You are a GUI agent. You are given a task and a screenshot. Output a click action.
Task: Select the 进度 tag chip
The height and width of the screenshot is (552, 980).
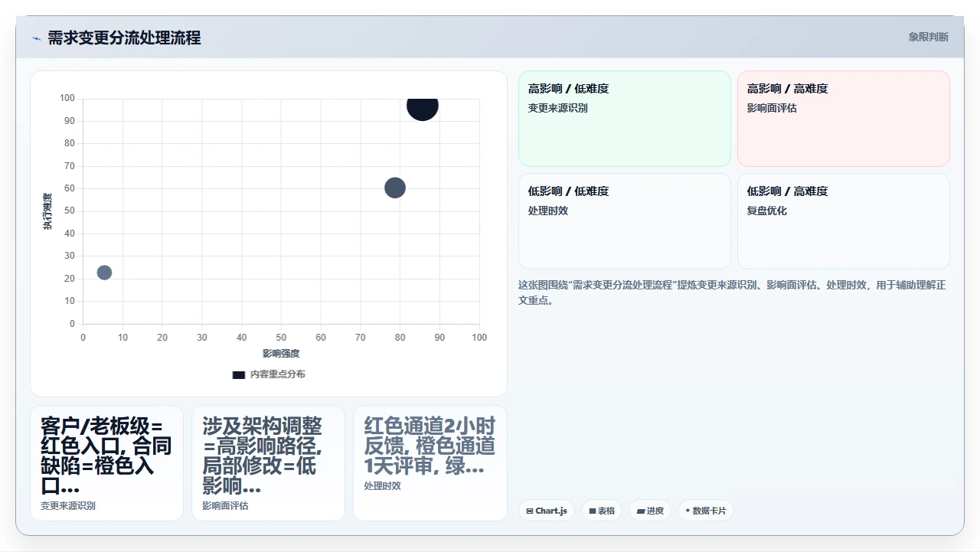(x=650, y=511)
